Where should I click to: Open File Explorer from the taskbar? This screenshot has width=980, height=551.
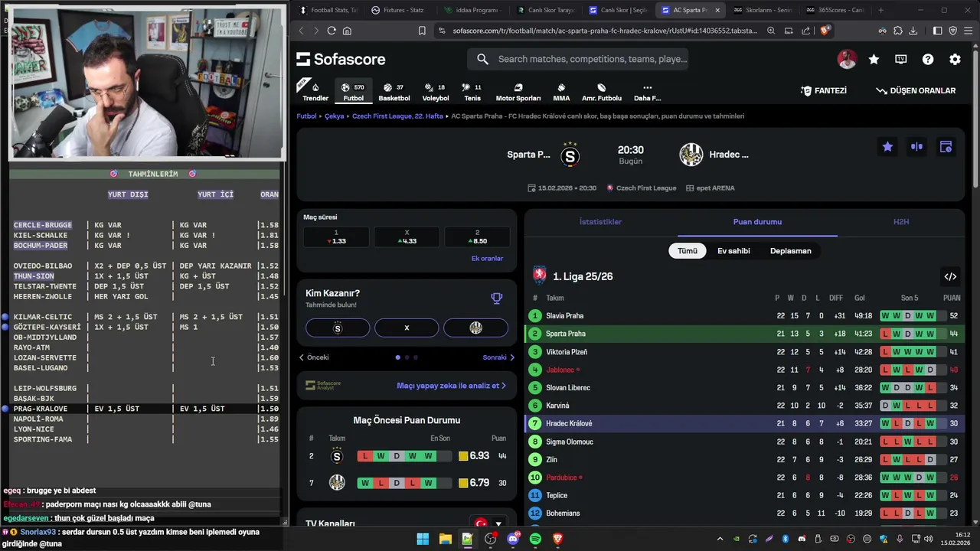(445, 539)
